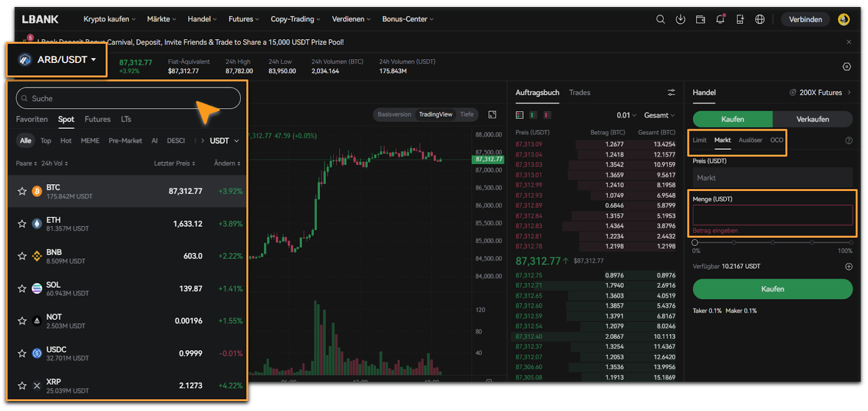
Task: Click the large green Kaufen submit button
Action: 773,289
